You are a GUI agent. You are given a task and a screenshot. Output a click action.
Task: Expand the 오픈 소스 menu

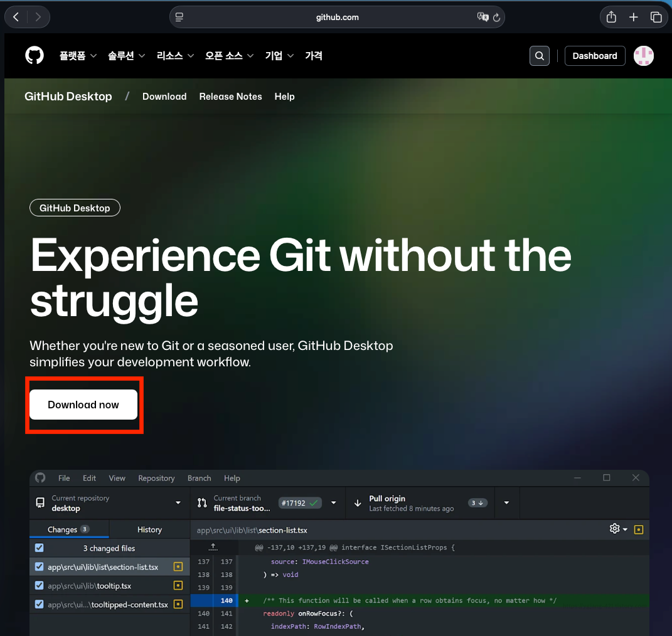(x=229, y=56)
